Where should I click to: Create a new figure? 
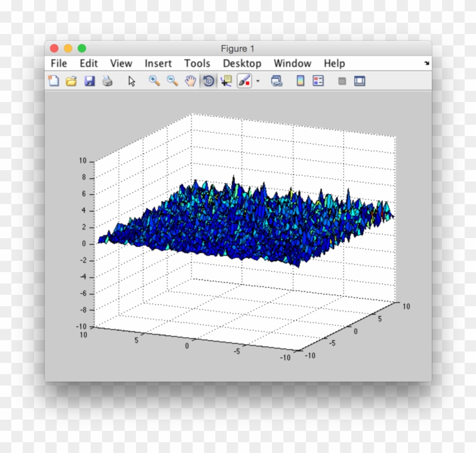point(53,81)
